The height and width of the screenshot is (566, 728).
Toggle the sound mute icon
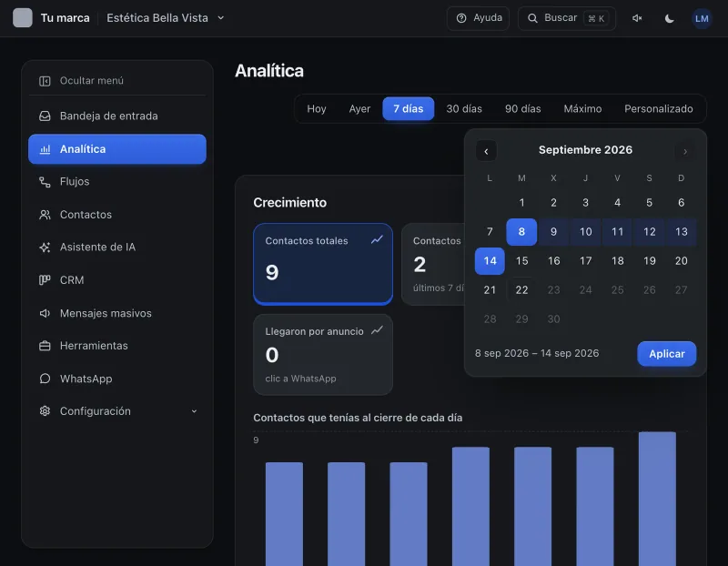637,18
